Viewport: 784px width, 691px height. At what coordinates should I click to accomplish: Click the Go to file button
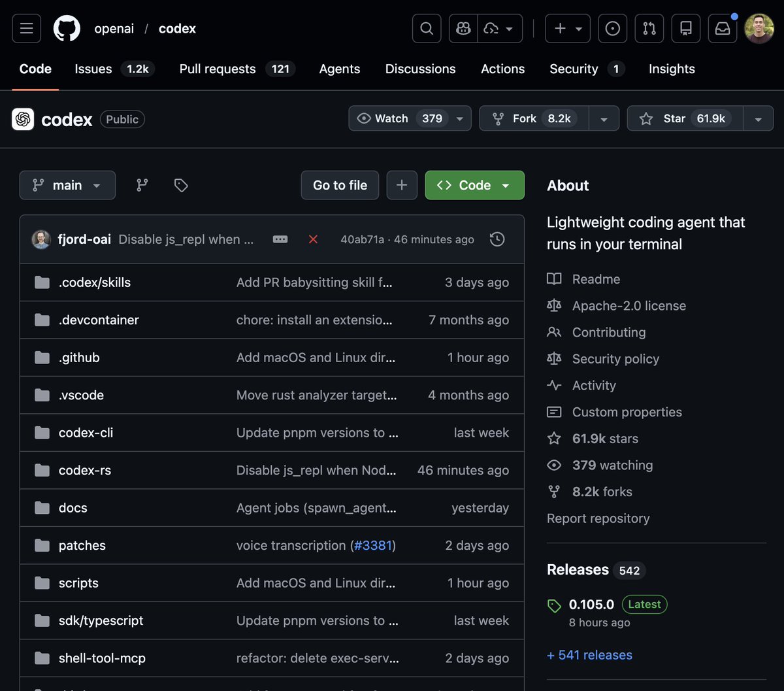[x=340, y=185]
